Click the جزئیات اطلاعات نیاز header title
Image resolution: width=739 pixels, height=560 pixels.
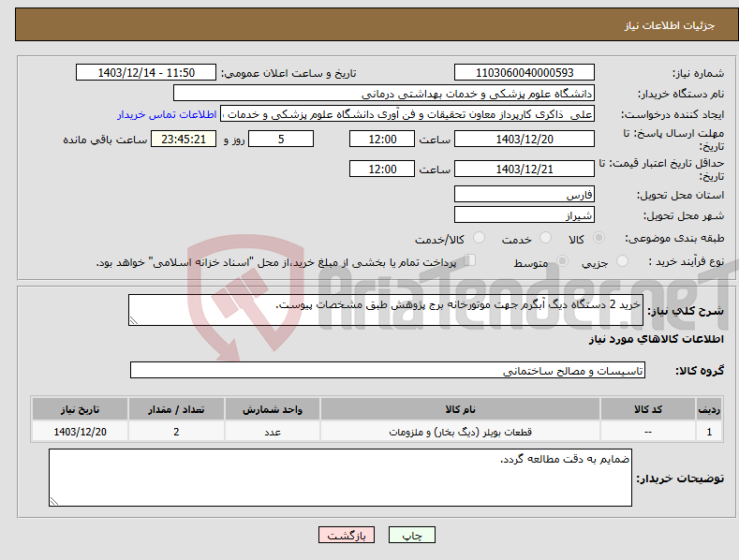(x=670, y=25)
